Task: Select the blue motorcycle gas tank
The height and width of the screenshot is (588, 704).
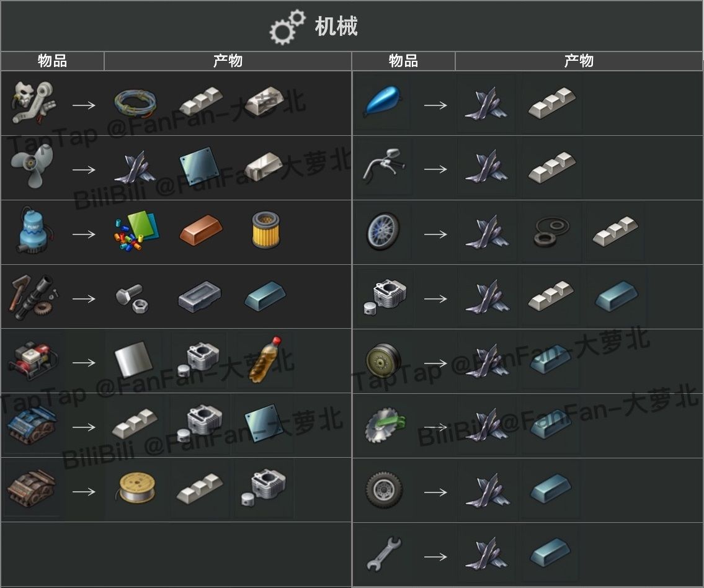Action: coord(383,102)
